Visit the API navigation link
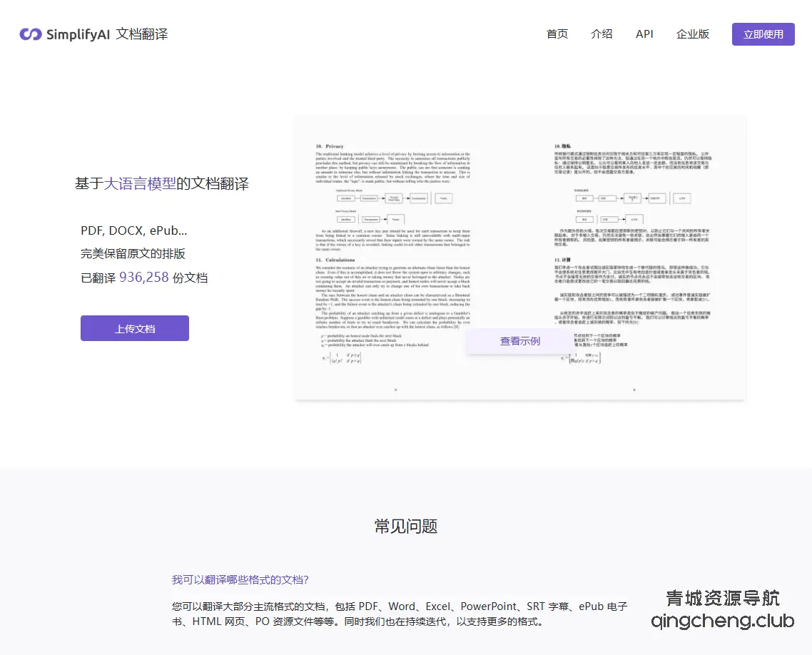Screen dimensions: 812x655 (644, 34)
